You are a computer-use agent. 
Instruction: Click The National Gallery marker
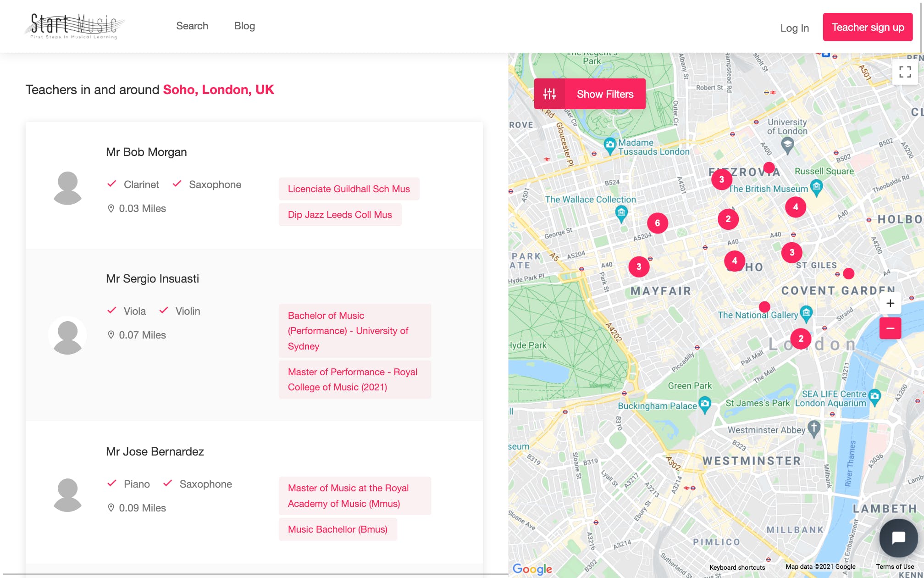806,314
